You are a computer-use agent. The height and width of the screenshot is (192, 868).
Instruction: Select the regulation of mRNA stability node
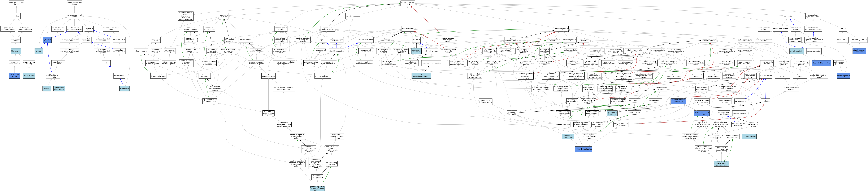(568, 136)
